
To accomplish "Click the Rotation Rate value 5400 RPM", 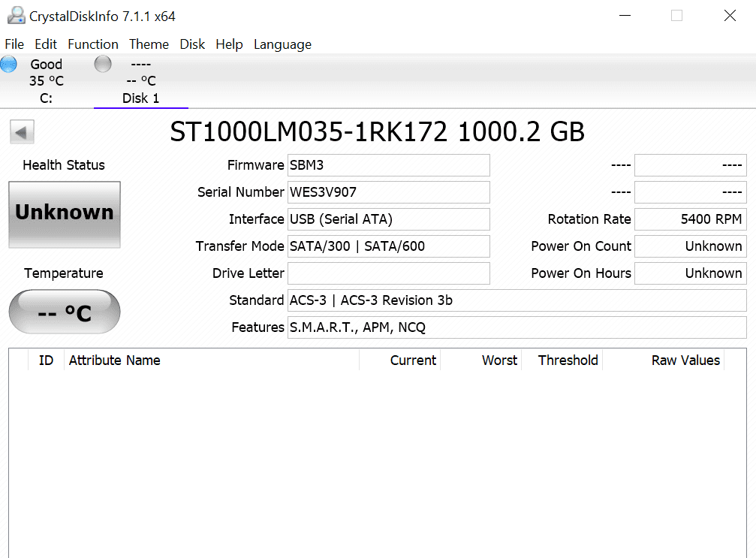I will (691, 219).
